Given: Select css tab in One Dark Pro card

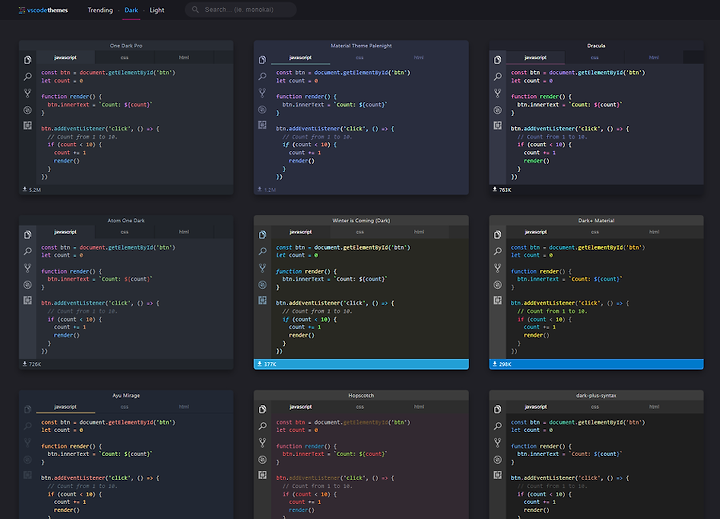Looking at the screenshot, I should click(124, 57).
